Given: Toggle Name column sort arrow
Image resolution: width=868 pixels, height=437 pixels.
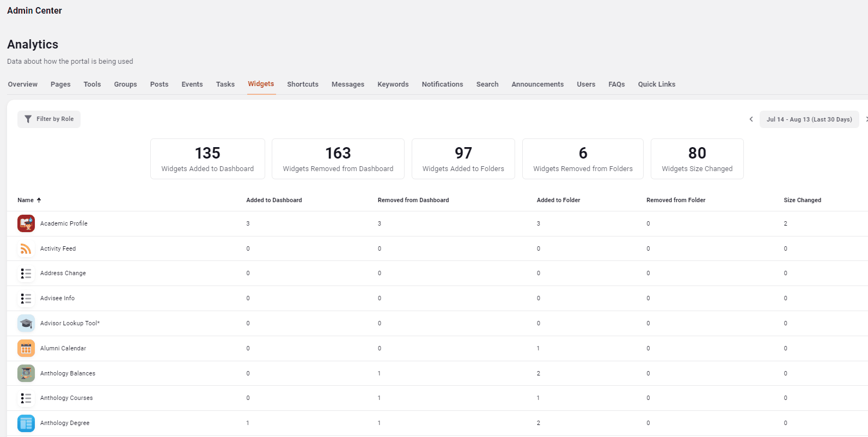Looking at the screenshot, I should click(39, 200).
